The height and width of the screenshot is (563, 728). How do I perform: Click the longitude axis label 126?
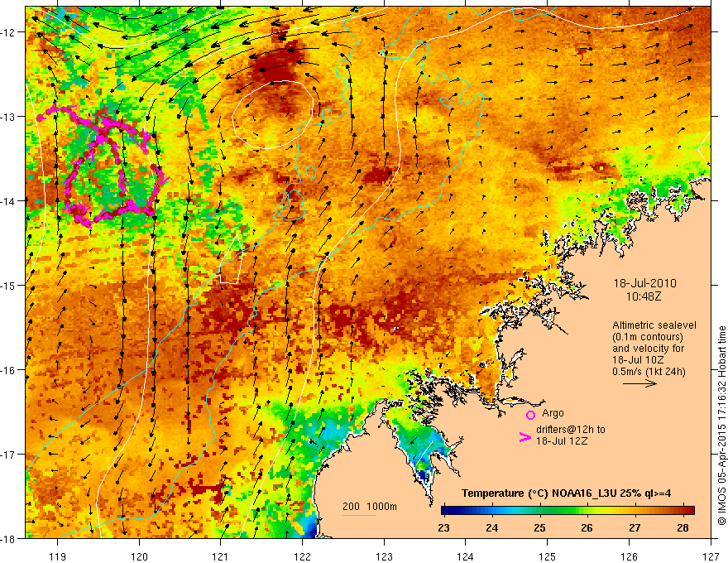pos(629,556)
